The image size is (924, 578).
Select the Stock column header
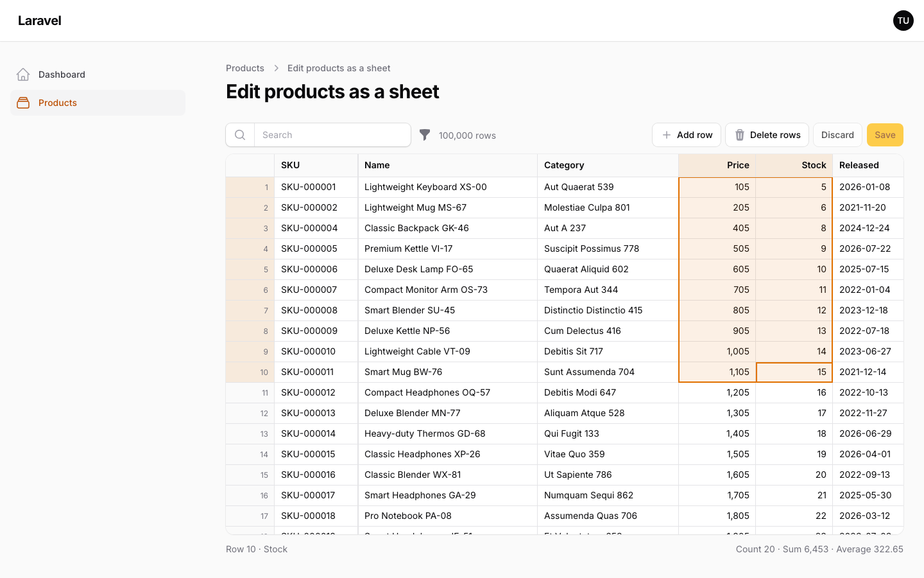[794, 165]
